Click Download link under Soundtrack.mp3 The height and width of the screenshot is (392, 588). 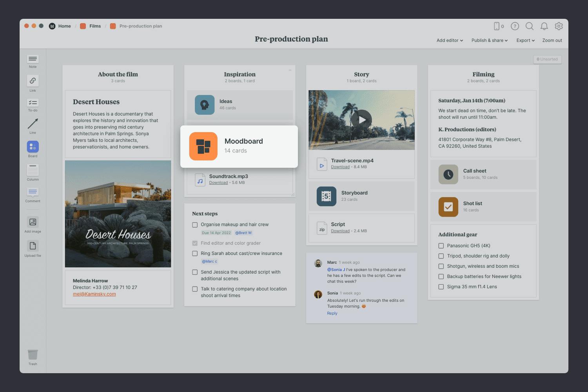[x=218, y=183]
